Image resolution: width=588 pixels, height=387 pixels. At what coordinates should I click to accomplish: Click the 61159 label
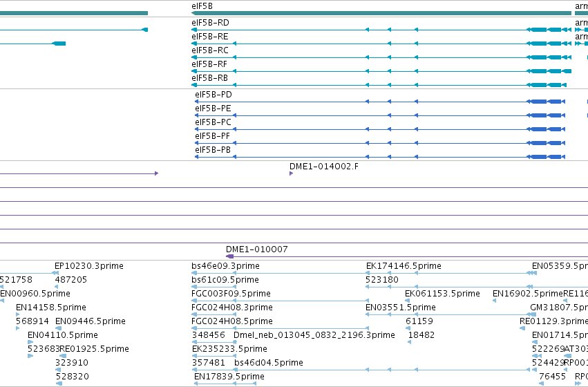pyautogui.click(x=419, y=321)
